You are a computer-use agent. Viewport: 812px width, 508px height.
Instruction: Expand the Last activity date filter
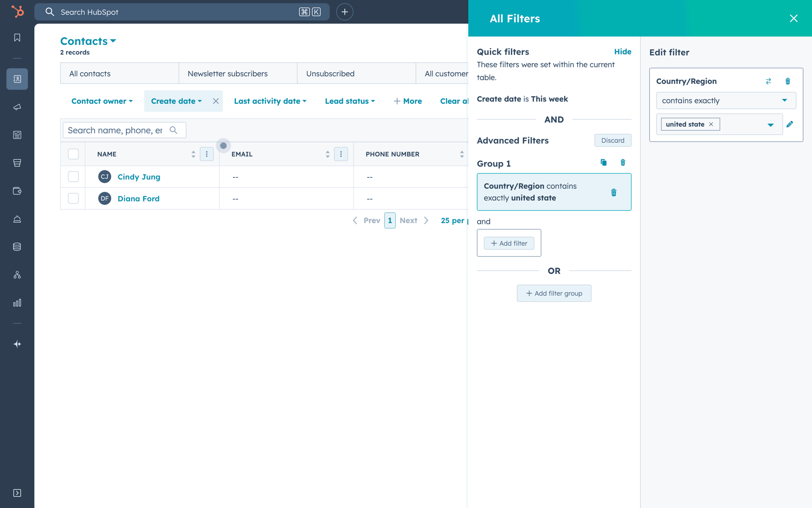click(270, 101)
